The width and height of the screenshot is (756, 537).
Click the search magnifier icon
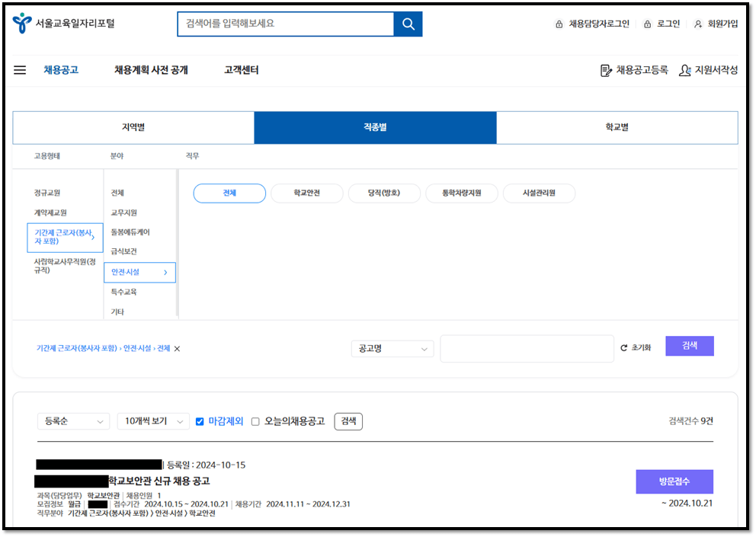[408, 24]
